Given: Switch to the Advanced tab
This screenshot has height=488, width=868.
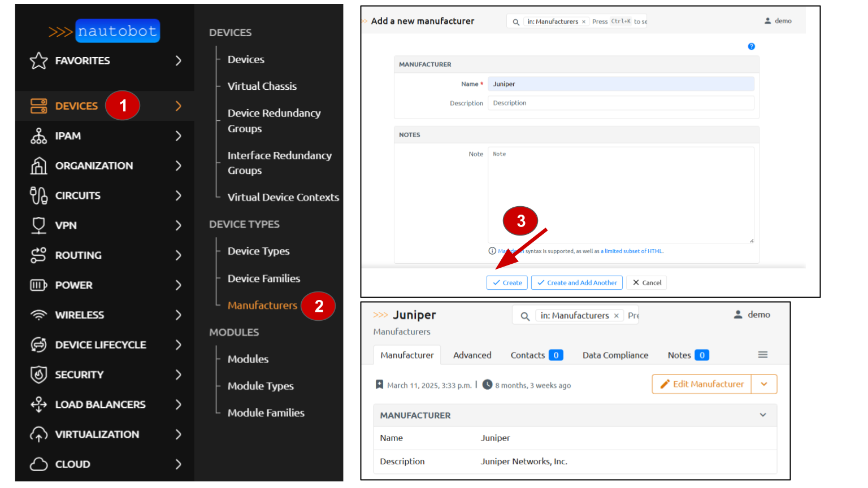Looking at the screenshot, I should [x=472, y=355].
